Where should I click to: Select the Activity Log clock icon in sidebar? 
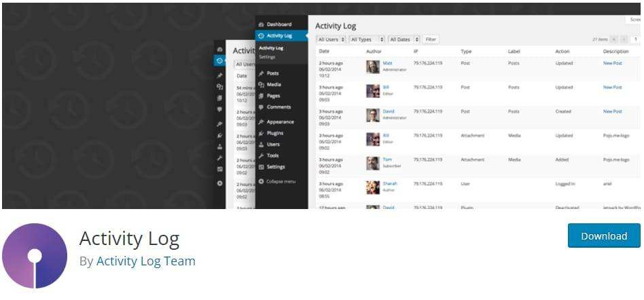[x=261, y=36]
